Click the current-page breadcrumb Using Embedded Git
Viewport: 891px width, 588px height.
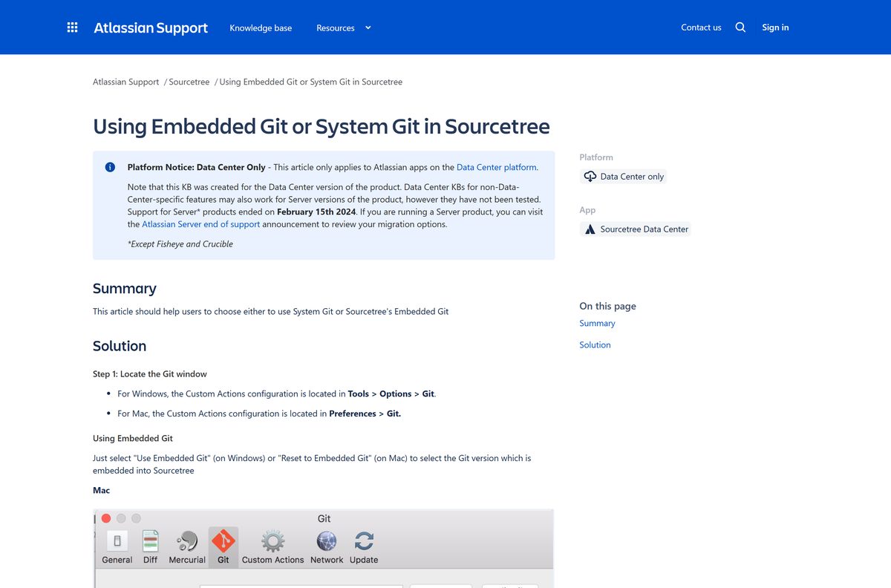click(x=311, y=82)
